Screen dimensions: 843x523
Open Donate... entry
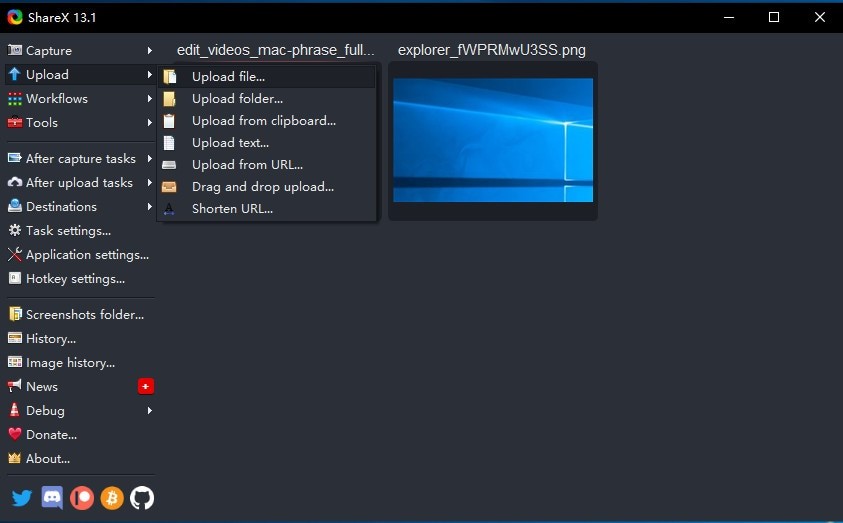(x=52, y=434)
